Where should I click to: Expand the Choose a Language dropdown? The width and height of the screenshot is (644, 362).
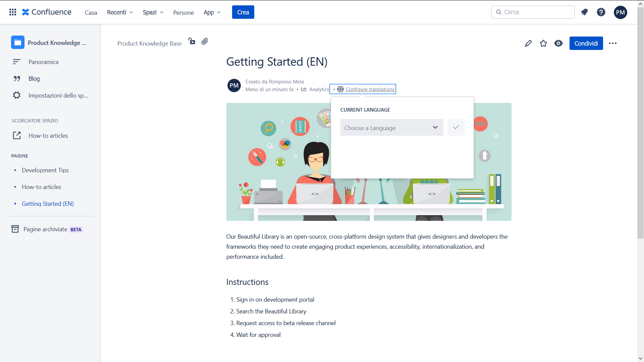point(392,127)
